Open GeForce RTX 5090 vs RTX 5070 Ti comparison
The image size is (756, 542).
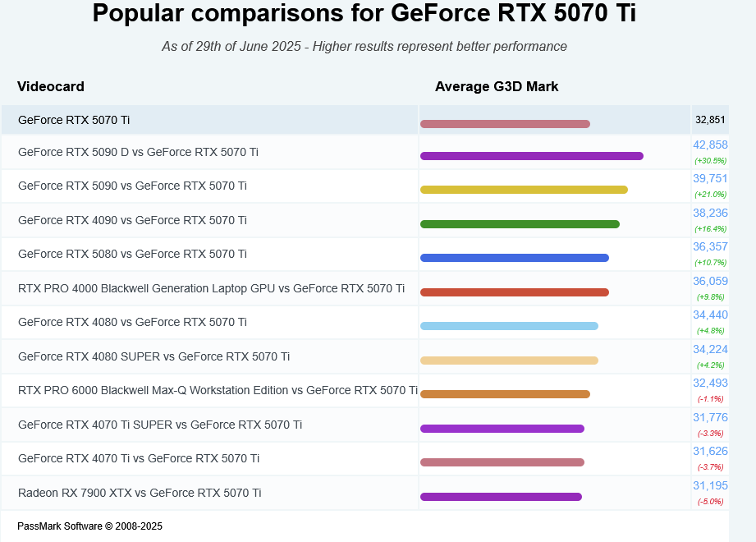click(132, 186)
